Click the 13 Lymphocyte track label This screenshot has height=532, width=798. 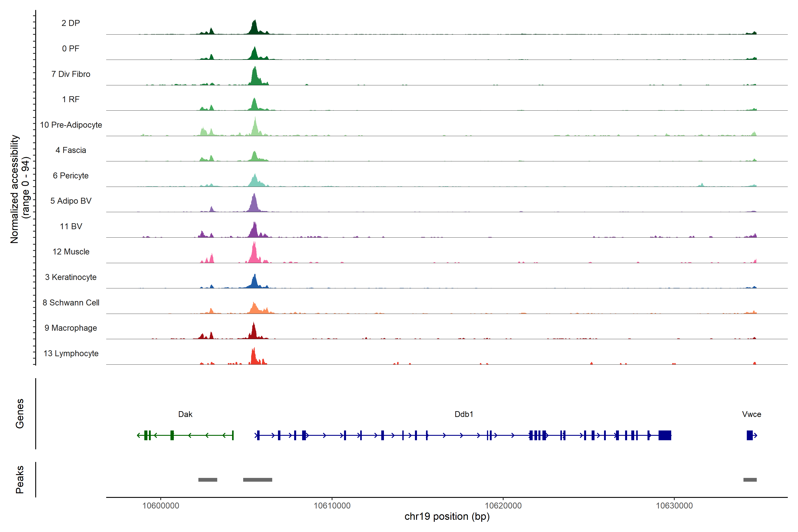(x=71, y=353)
